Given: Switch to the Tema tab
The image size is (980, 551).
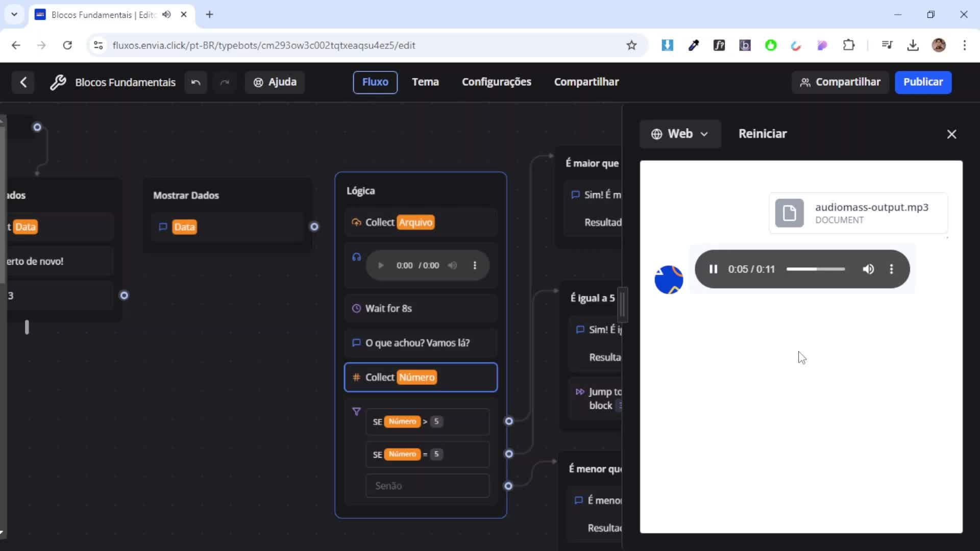Looking at the screenshot, I should point(425,82).
